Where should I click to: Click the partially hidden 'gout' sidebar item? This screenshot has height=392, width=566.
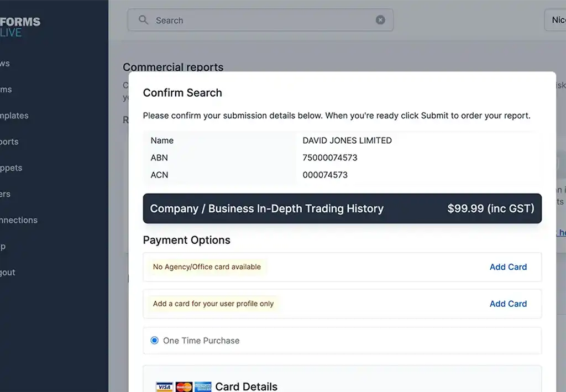[x=8, y=273]
